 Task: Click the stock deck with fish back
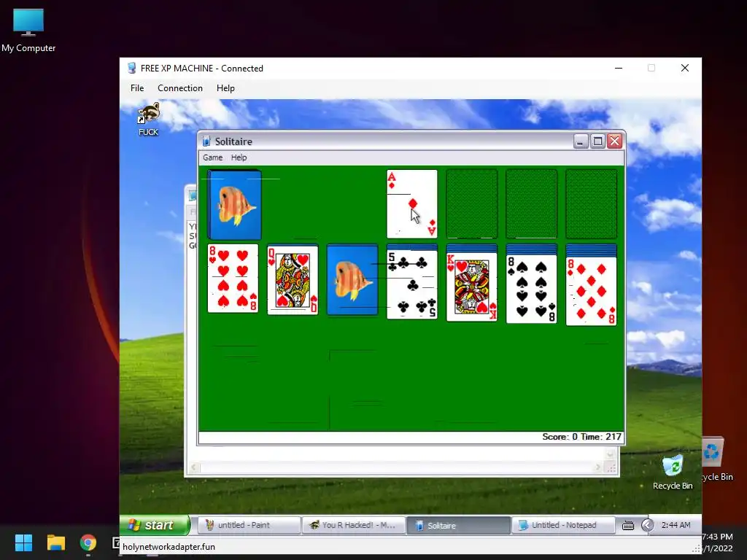pyautogui.click(x=234, y=204)
